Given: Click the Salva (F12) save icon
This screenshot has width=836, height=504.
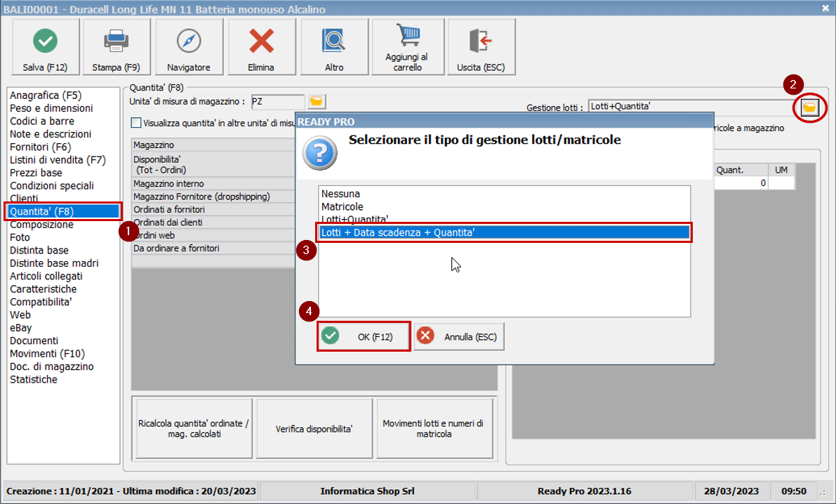Looking at the screenshot, I should coord(44,41).
